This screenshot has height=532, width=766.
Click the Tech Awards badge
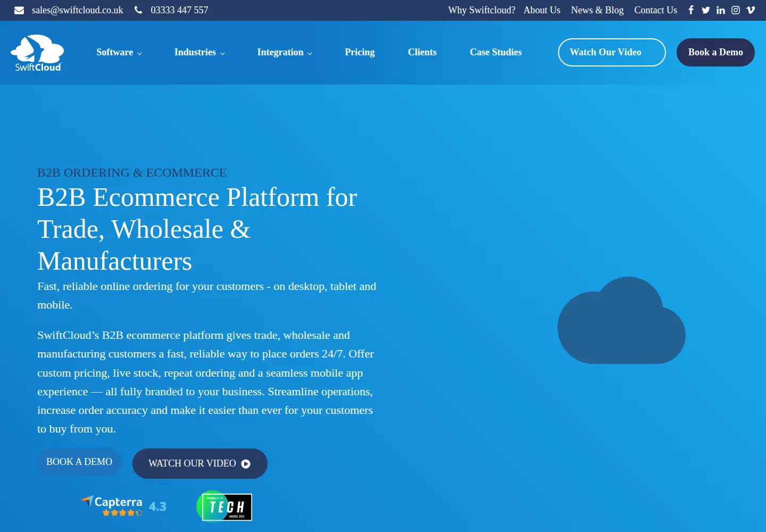[x=224, y=506]
